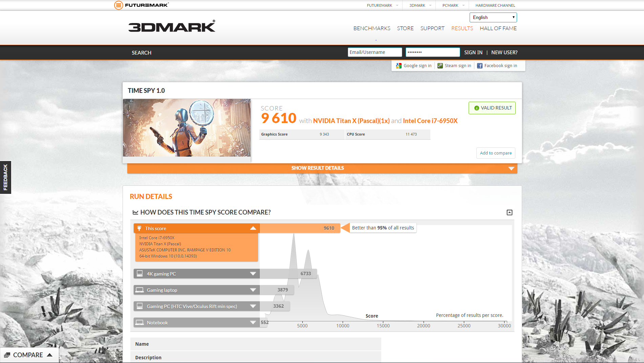Open NVIDIA Titan X (Pascal) link

351,121
